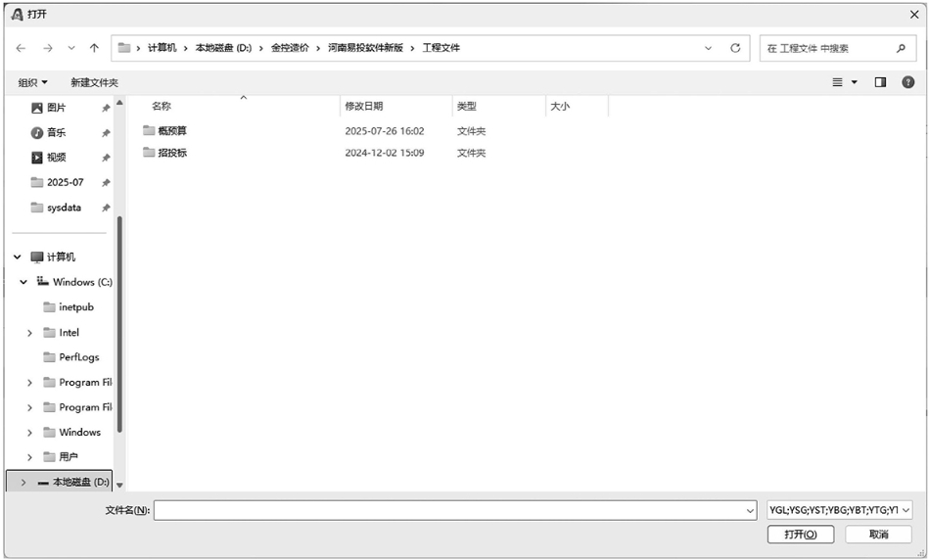Toggle the preview pane icon
The image size is (929, 560).
[880, 82]
